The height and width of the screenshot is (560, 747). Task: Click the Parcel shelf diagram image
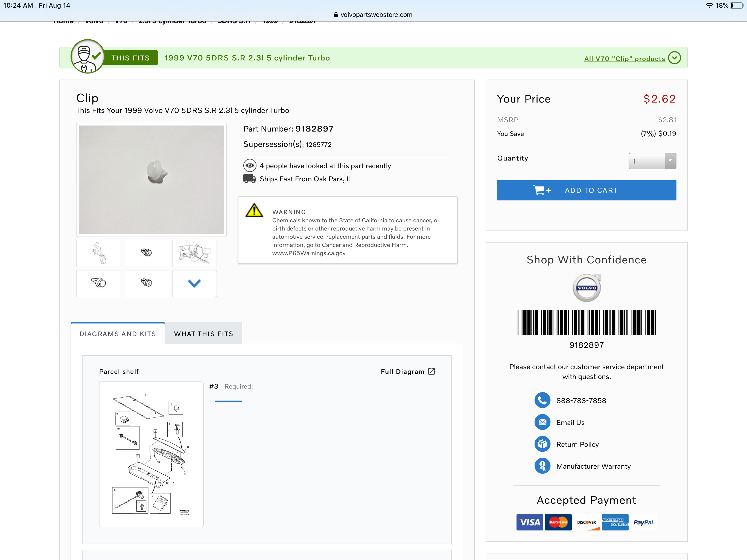pos(151,454)
